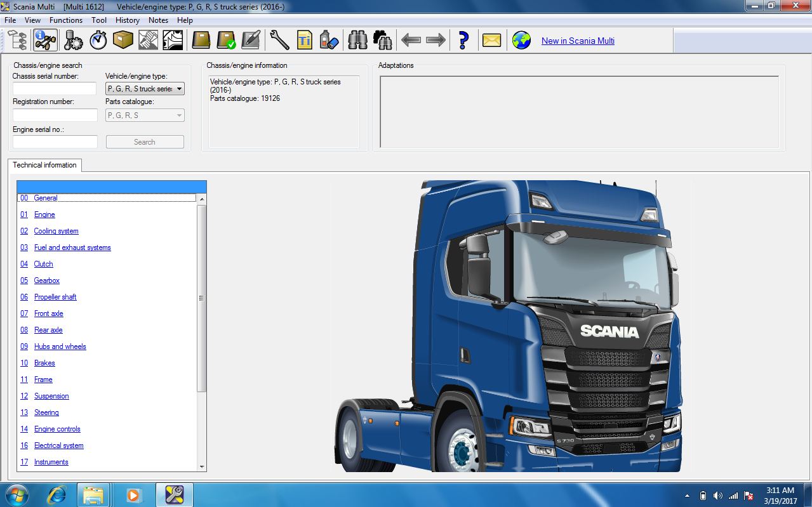Screen dimensions: 812x507
Task: Go back with the left arrow icon
Action: pos(411,41)
